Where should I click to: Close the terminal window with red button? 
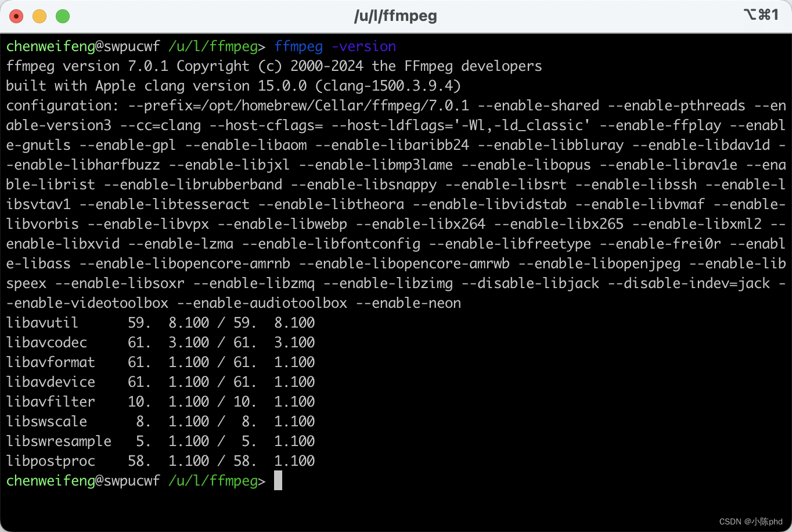pyautogui.click(x=16, y=16)
